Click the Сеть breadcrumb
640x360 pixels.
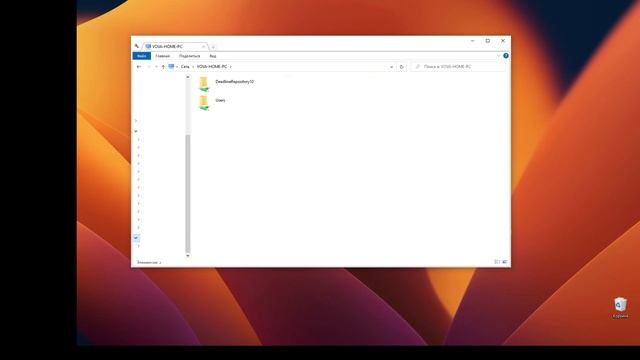click(x=185, y=67)
